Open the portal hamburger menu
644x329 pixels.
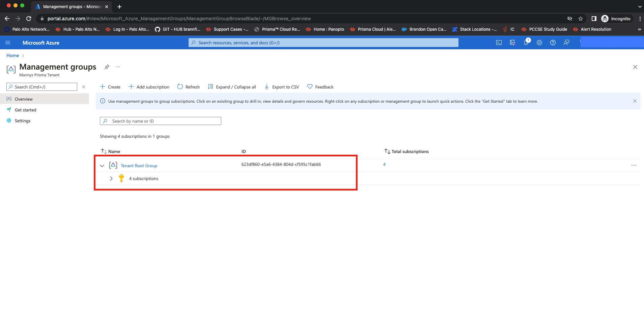click(x=8, y=43)
